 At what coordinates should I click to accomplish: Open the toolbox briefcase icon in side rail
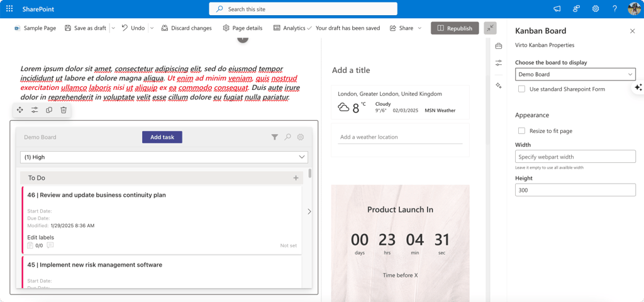tap(499, 45)
